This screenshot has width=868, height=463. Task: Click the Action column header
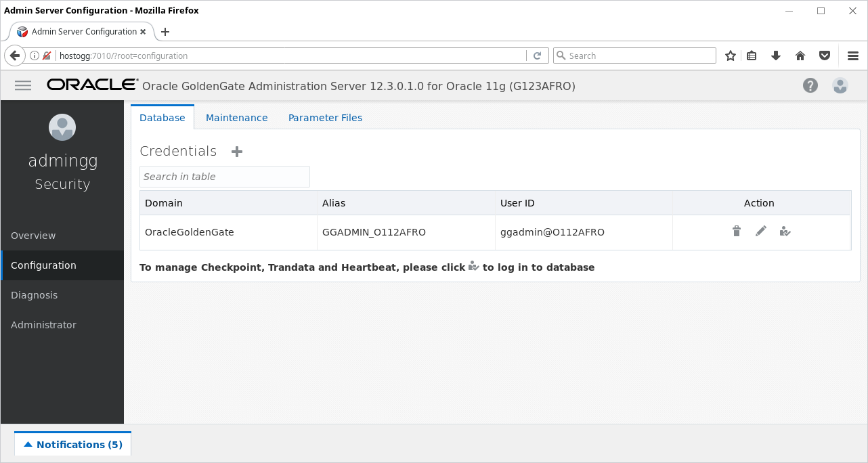pos(761,203)
